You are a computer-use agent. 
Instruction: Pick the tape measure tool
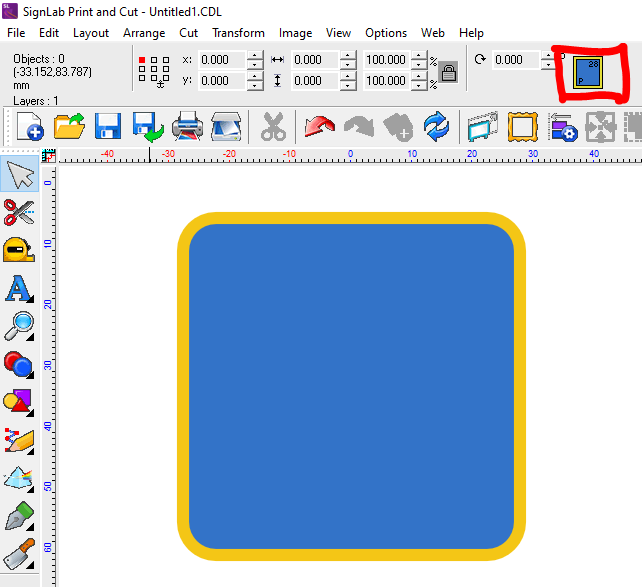19,249
